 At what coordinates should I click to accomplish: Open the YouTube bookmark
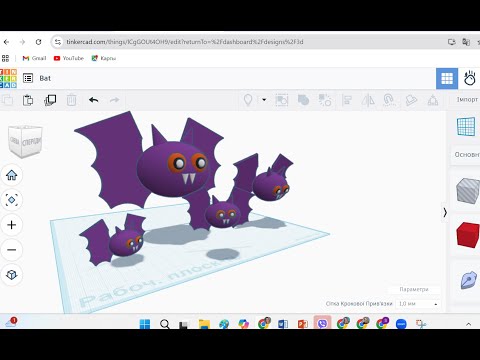tap(69, 58)
